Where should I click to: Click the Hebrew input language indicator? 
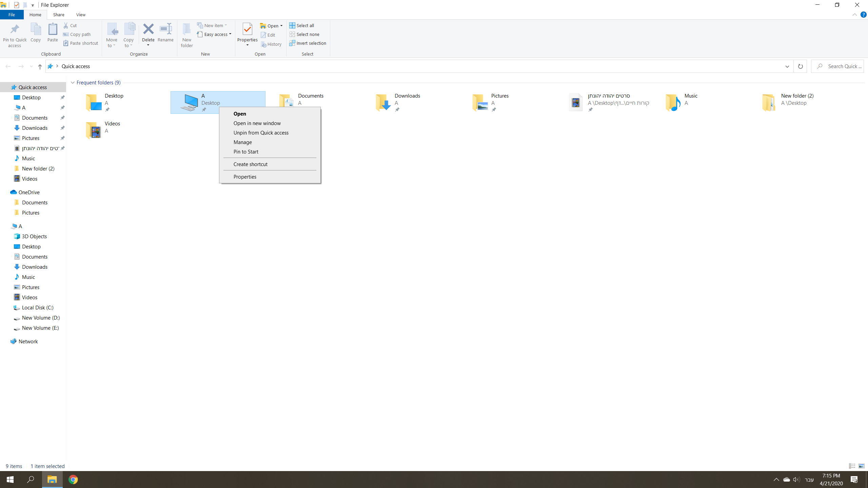pos(809,480)
